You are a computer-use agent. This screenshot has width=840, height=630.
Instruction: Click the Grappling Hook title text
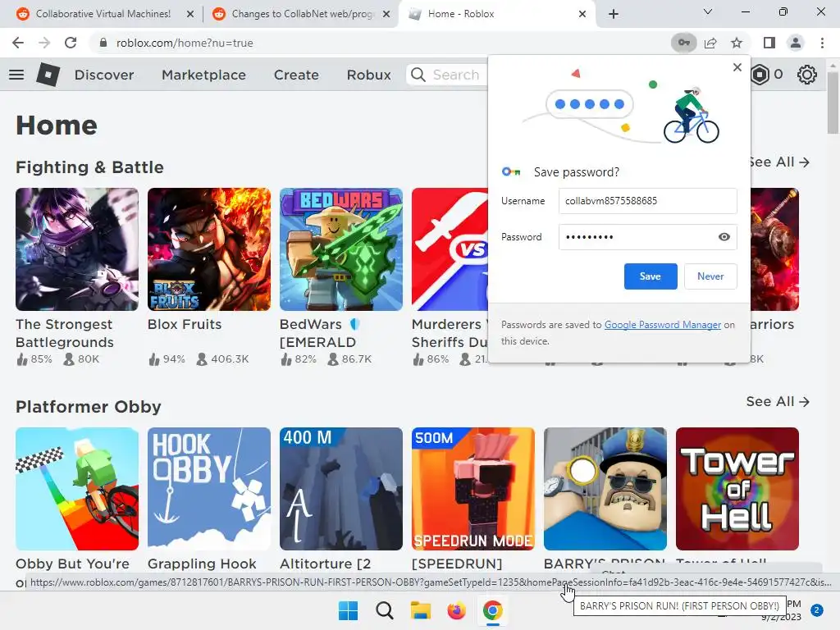point(202,564)
